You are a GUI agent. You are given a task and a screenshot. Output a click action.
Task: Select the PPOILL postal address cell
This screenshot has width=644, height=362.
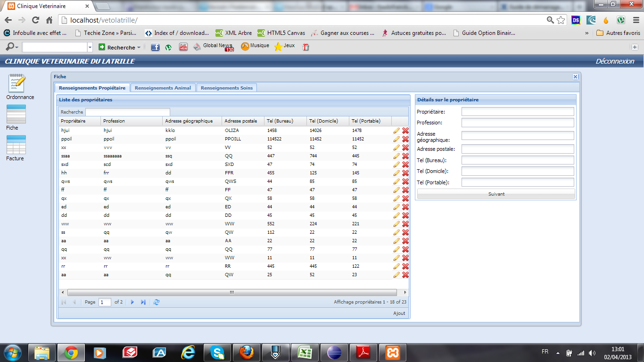[243, 139]
